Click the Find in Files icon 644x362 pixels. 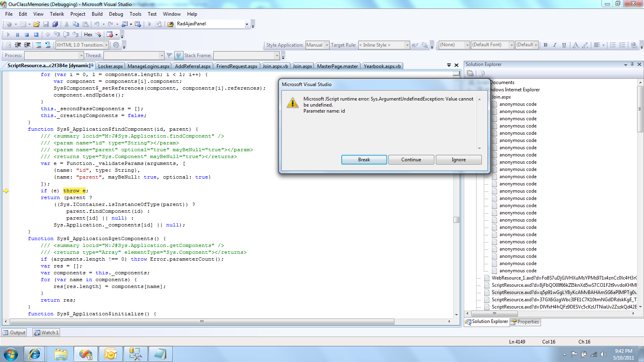click(171, 24)
